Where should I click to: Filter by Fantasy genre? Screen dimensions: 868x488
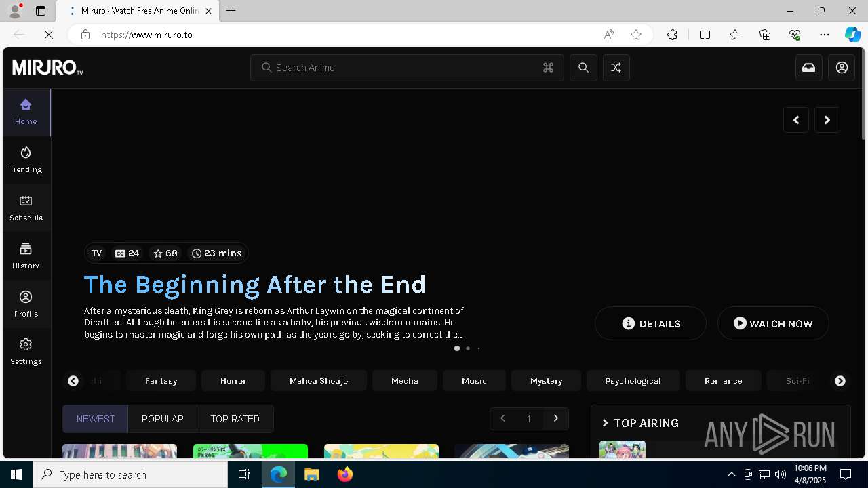click(161, 381)
